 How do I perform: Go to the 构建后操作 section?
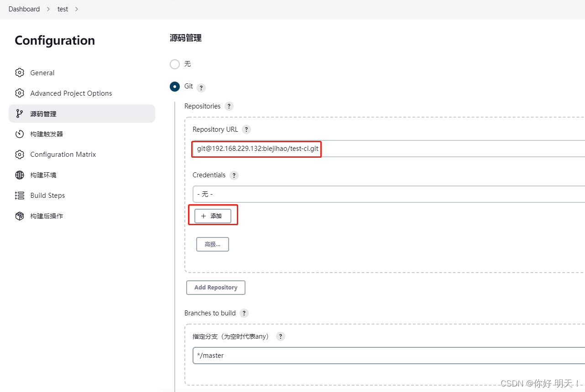(82, 216)
